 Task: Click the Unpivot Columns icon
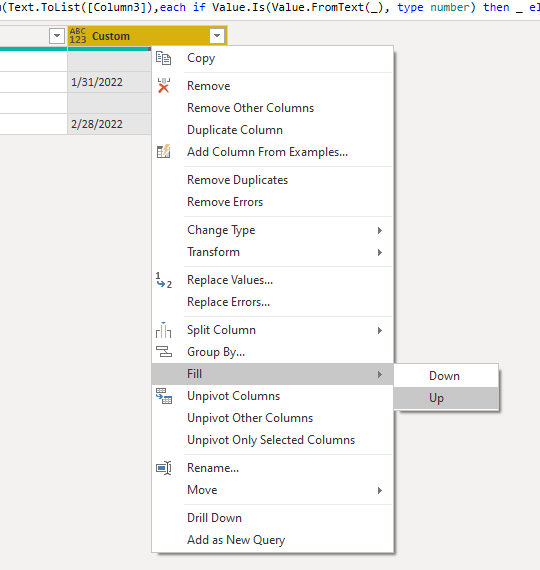point(164,396)
